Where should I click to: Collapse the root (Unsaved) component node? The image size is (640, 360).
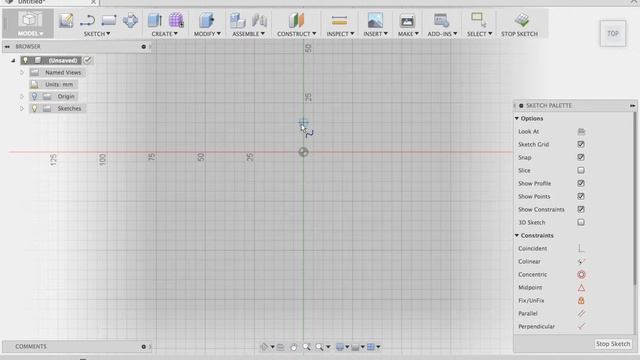[13, 60]
